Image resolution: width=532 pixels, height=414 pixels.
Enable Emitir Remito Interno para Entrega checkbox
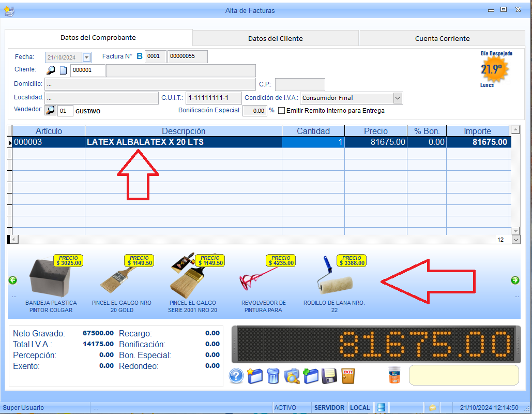(281, 111)
